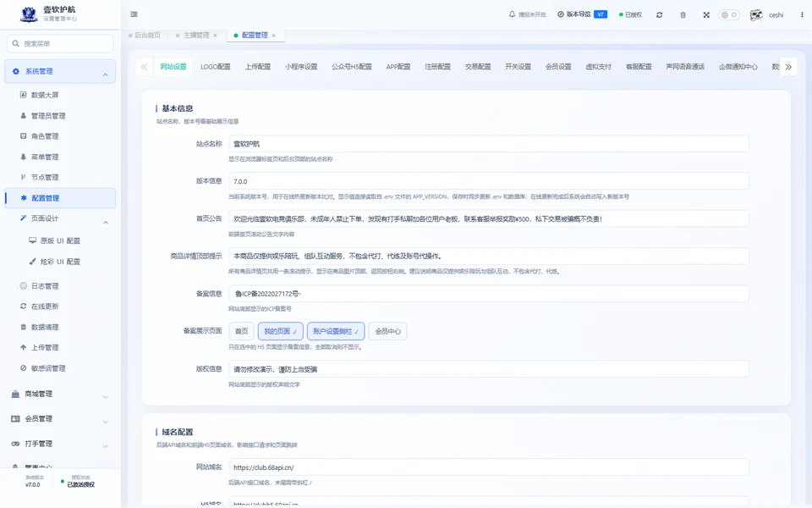Toggle the 会员中心 display option
Viewport: 812px width, 508px height.
387,331
